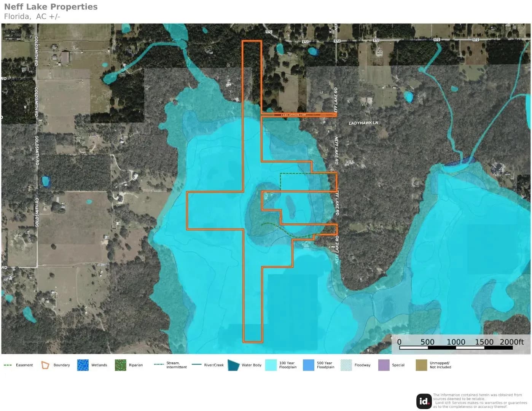
Task: Click the purple Special legend swatch
Action: (384, 365)
